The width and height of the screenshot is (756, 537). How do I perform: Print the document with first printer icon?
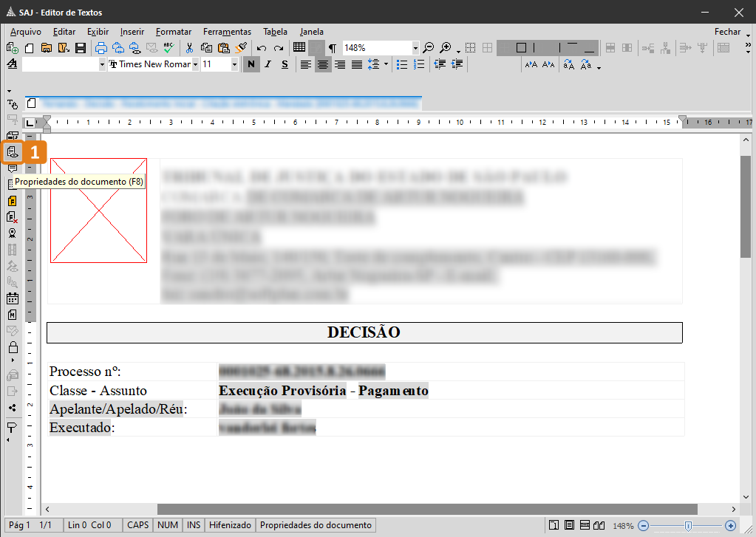click(101, 48)
